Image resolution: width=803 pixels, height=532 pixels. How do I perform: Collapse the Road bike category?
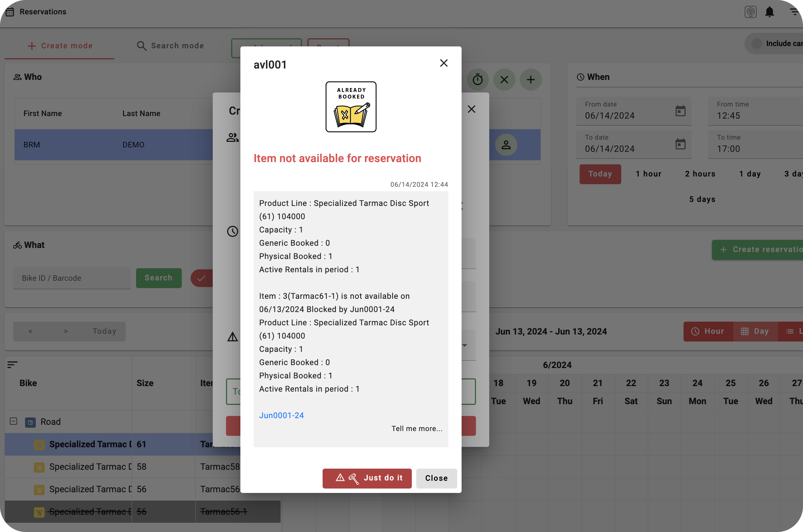13,421
